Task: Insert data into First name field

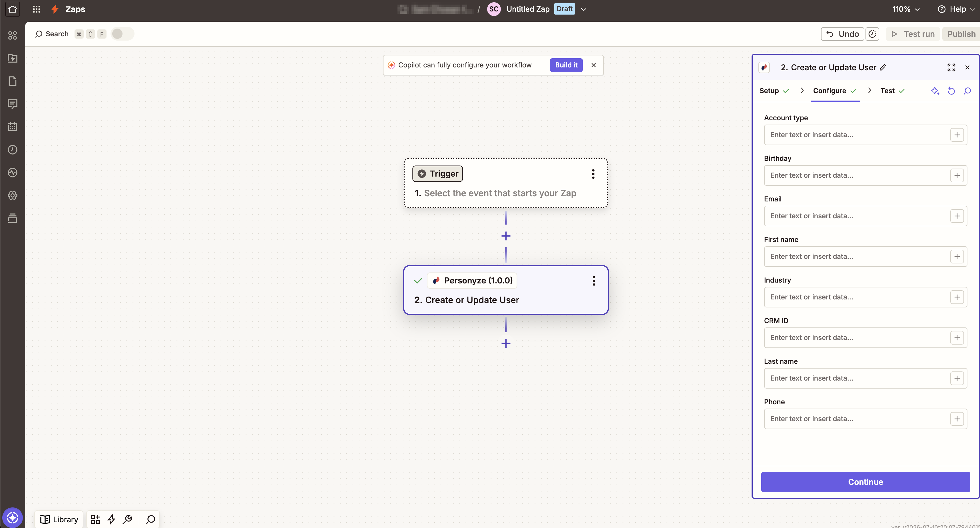Action: pos(957,257)
